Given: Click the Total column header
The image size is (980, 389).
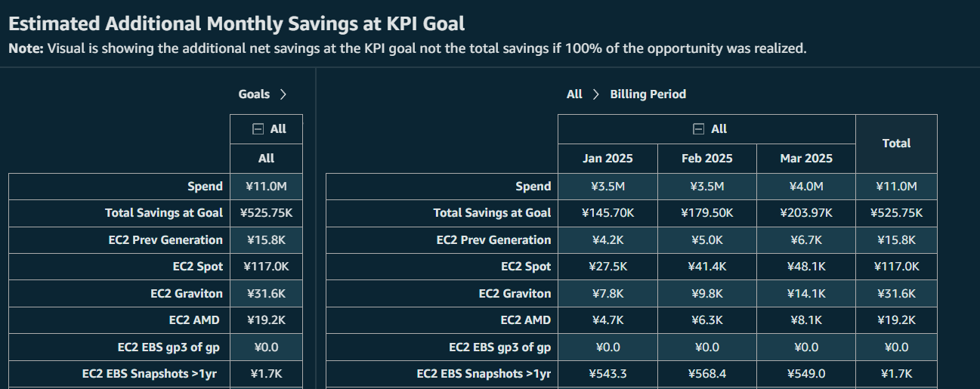Looking at the screenshot, I should coord(896,144).
